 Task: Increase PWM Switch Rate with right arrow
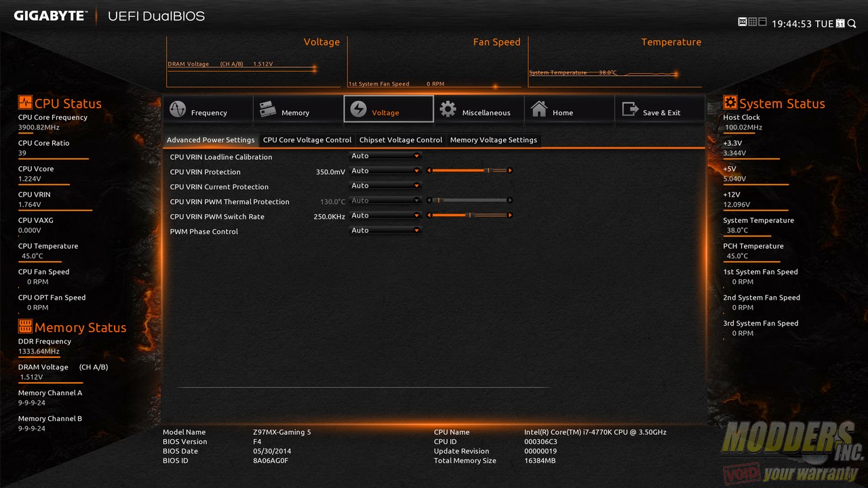[510, 216]
